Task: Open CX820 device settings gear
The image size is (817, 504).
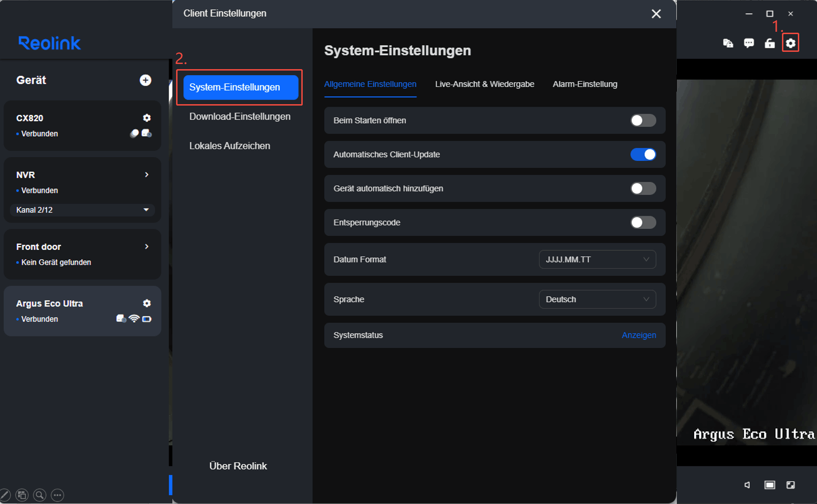Action: 147,118
